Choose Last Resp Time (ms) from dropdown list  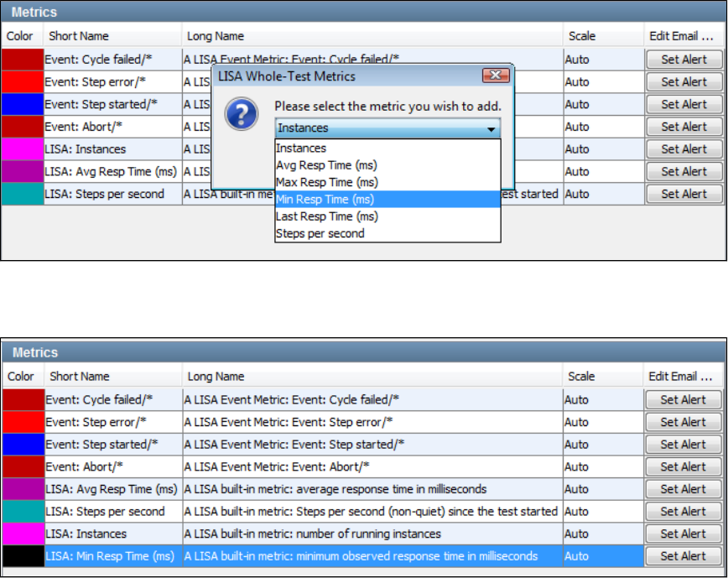[387, 216]
